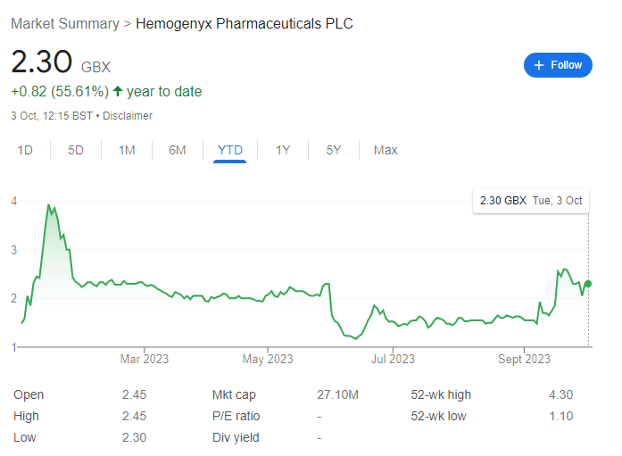The height and width of the screenshot is (456, 622).
Task: Click the Jul 2023 axis label
Action: point(393,359)
